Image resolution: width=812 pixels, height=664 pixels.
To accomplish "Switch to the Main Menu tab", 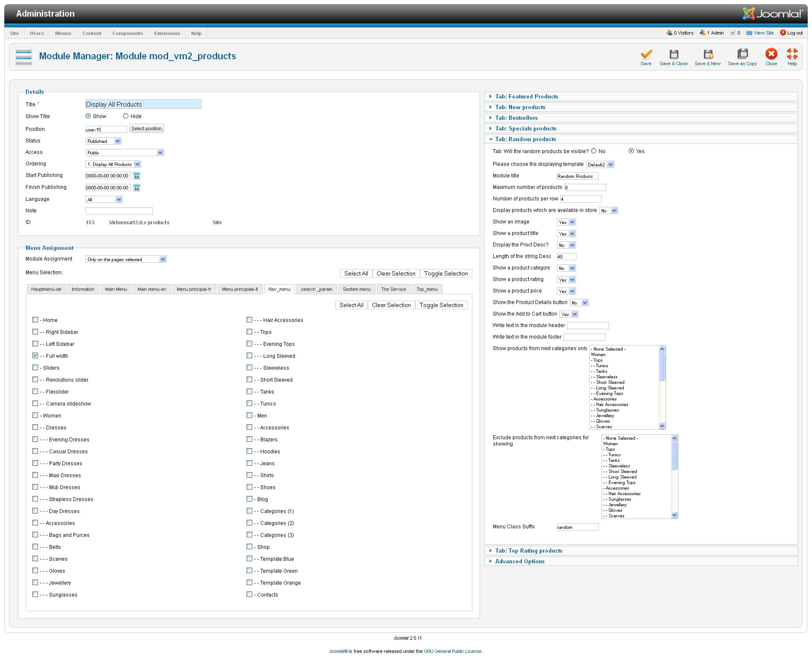I will tap(116, 289).
